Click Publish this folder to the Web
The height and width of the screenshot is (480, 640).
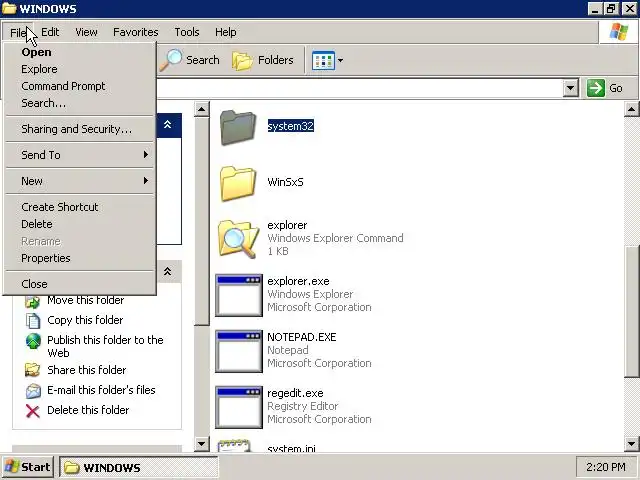[105, 347]
